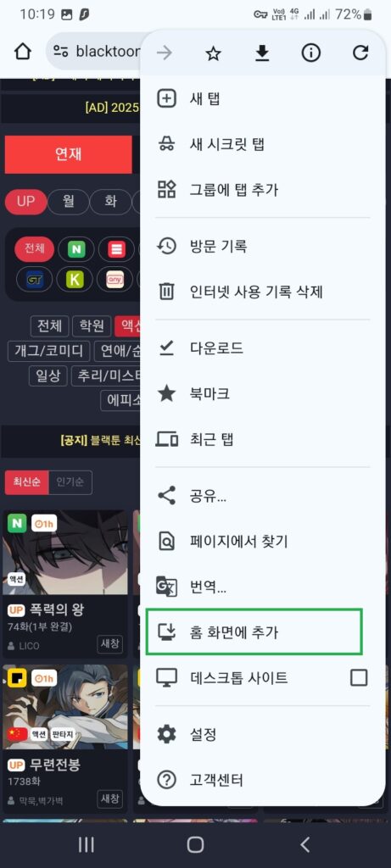Tap the 연재 red tab button
This screenshot has width=391, height=868.
tap(68, 154)
